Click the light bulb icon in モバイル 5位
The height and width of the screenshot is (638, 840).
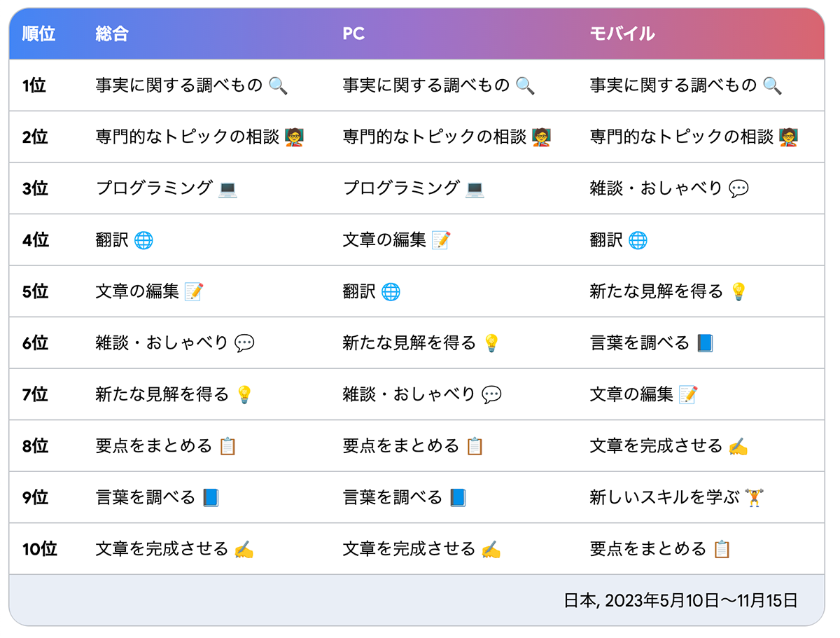point(738,292)
